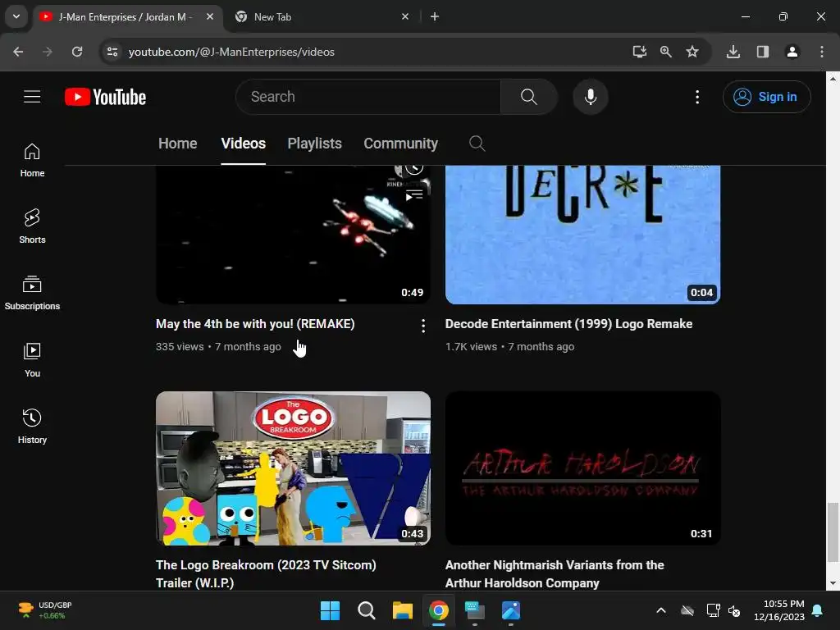Open Chrome profile icon

pos(792,52)
